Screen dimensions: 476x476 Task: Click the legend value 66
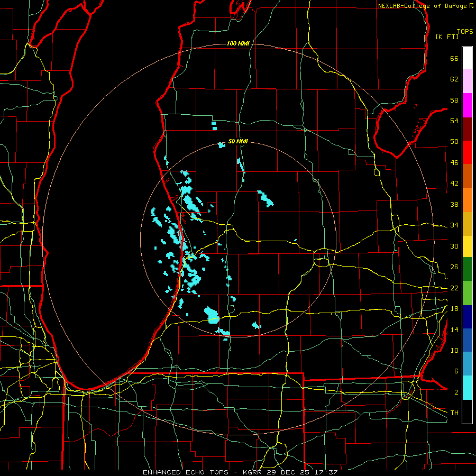[x=454, y=58]
